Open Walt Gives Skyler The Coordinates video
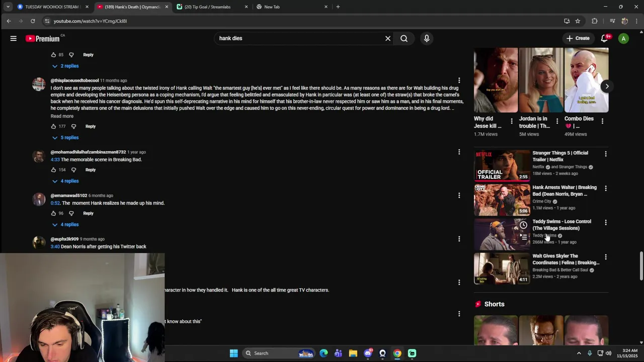644x362 pixels. pyautogui.click(x=566, y=259)
